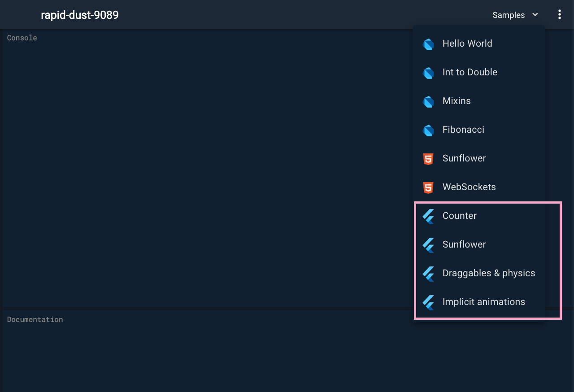The image size is (574, 392).
Task: Load the Flutter Counter sample
Action: click(x=479, y=216)
